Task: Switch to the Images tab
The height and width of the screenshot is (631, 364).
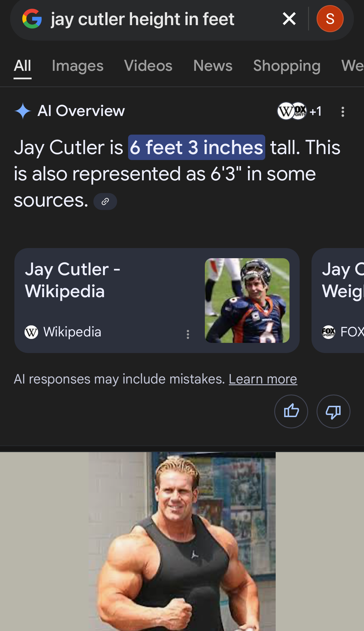Action: [78, 66]
